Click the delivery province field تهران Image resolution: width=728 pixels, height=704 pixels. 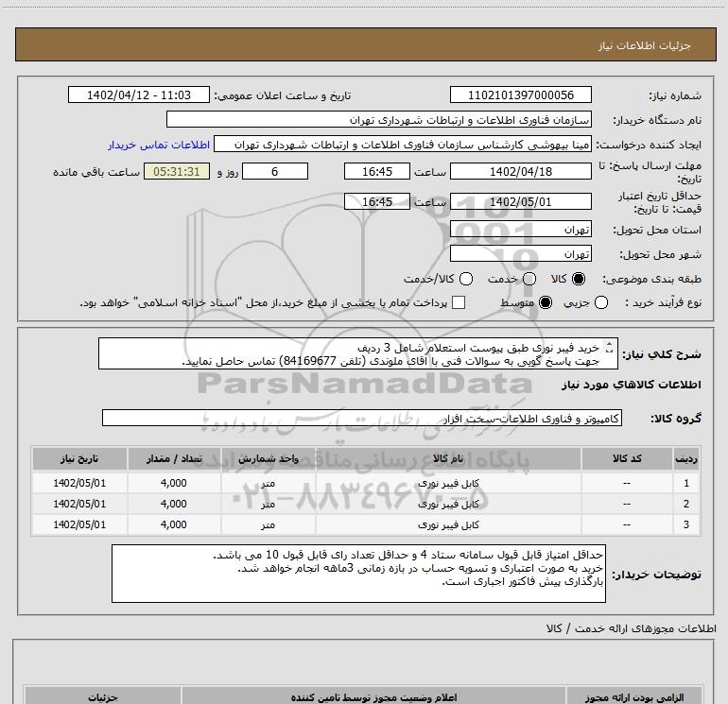point(520,230)
